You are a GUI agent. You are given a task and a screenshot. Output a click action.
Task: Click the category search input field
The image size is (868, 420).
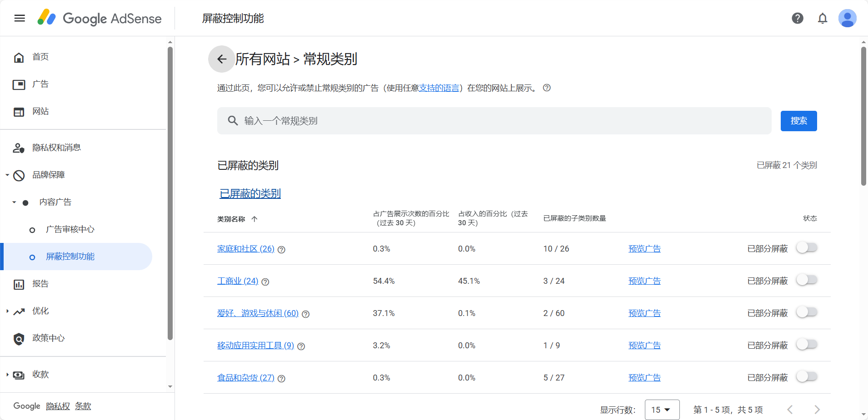(x=454, y=120)
